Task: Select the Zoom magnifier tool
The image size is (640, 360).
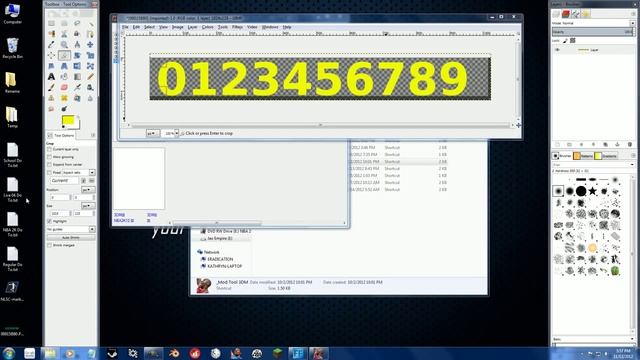Action: click(x=64, y=44)
